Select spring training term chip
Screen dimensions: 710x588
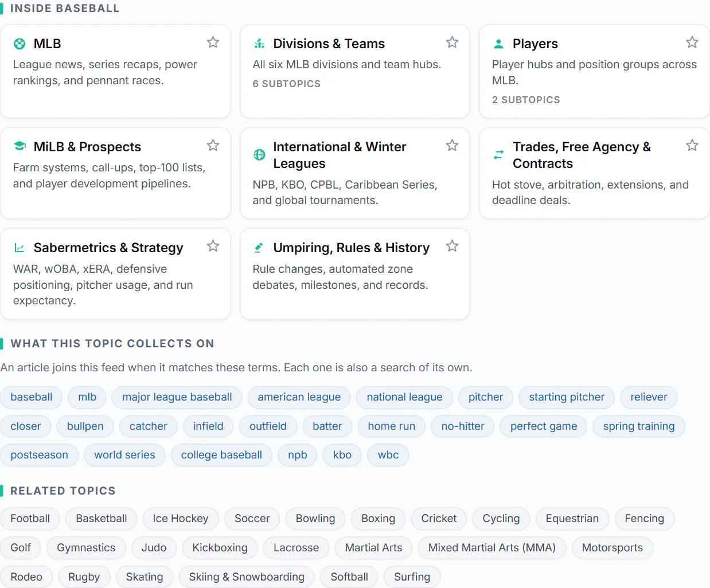[x=639, y=426]
